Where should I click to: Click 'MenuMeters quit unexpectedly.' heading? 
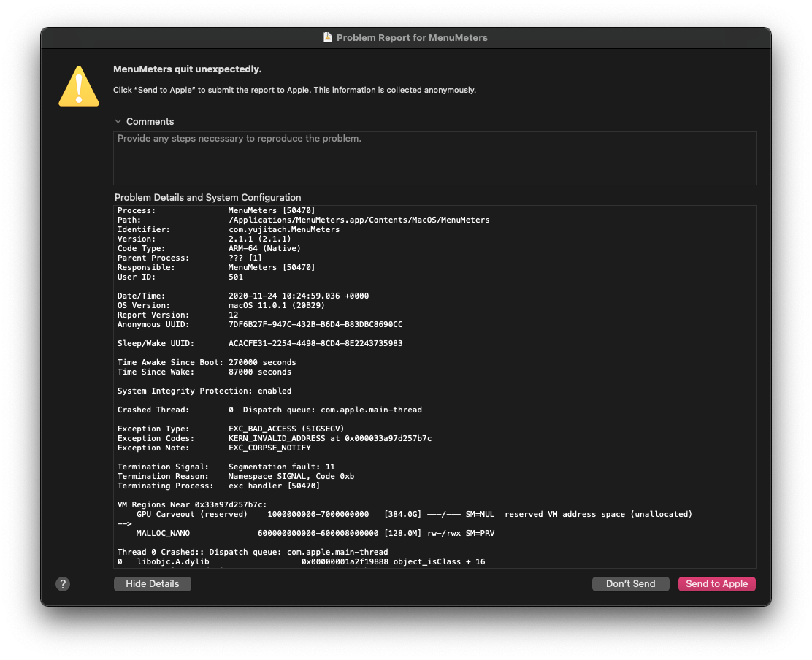pyautogui.click(x=188, y=69)
